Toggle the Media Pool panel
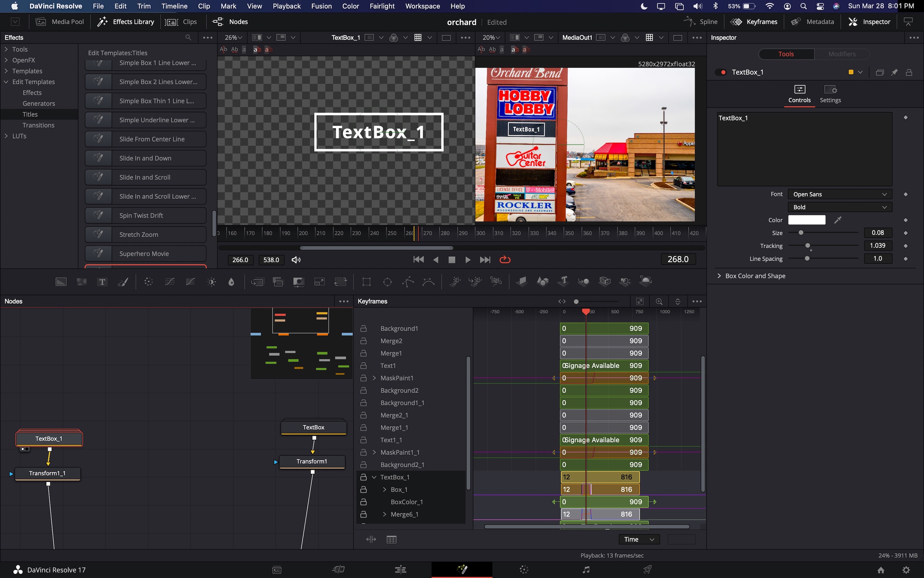Screen dimensions: 924x578 (60, 22)
